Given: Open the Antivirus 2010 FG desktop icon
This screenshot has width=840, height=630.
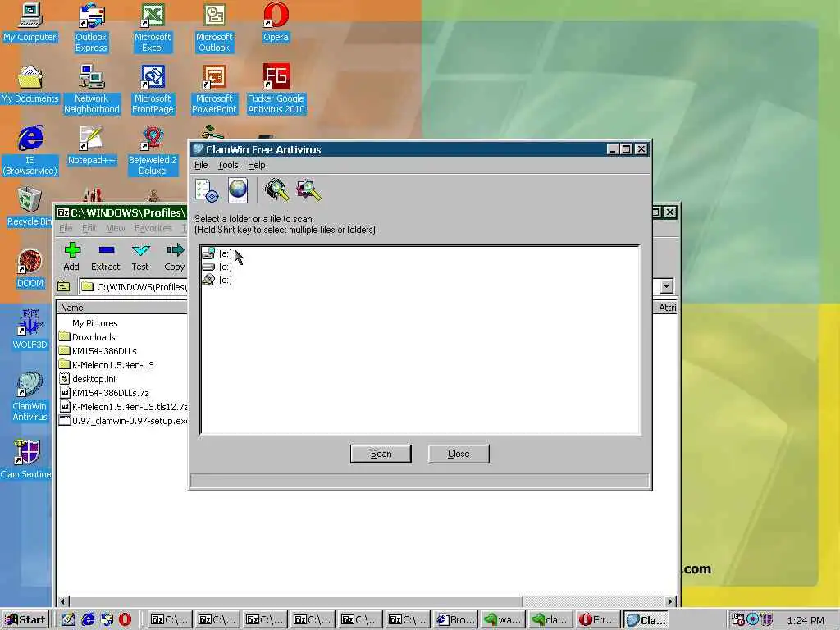Looking at the screenshot, I should click(276, 89).
